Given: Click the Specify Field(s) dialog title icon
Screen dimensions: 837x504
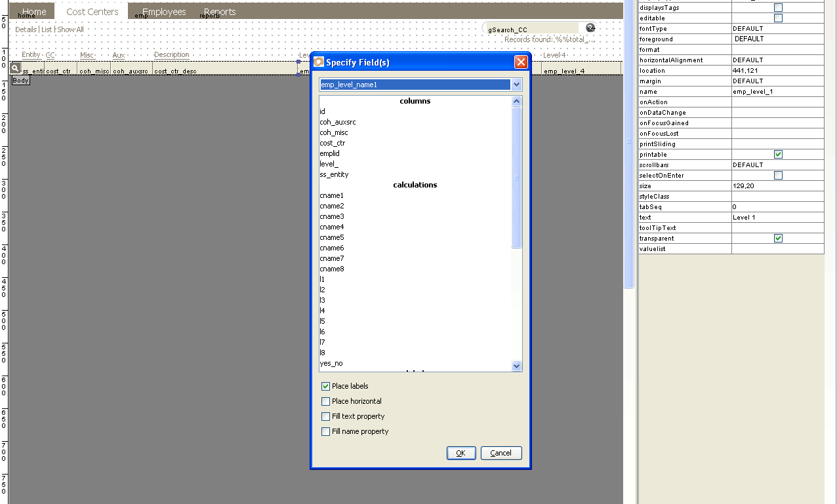Looking at the screenshot, I should 319,62.
